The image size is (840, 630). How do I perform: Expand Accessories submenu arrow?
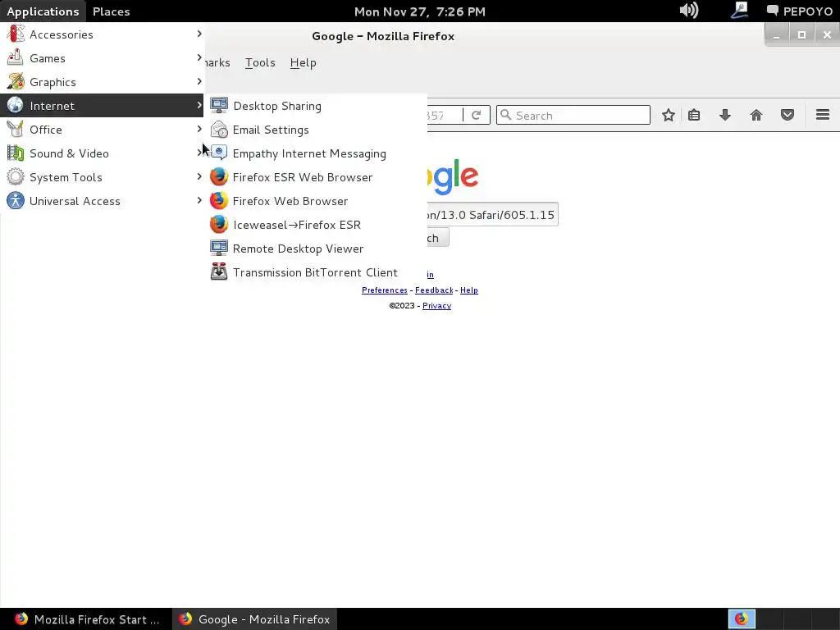tap(199, 34)
